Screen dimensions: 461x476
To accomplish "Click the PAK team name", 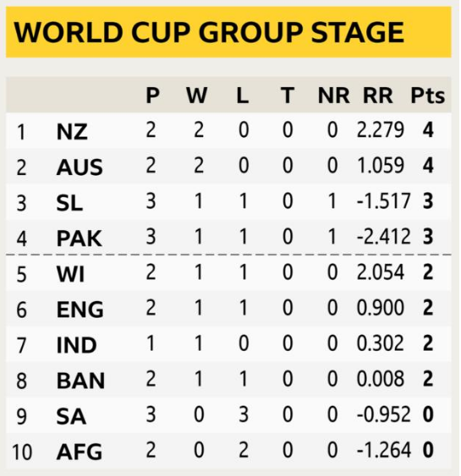I will (x=80, y=238).
